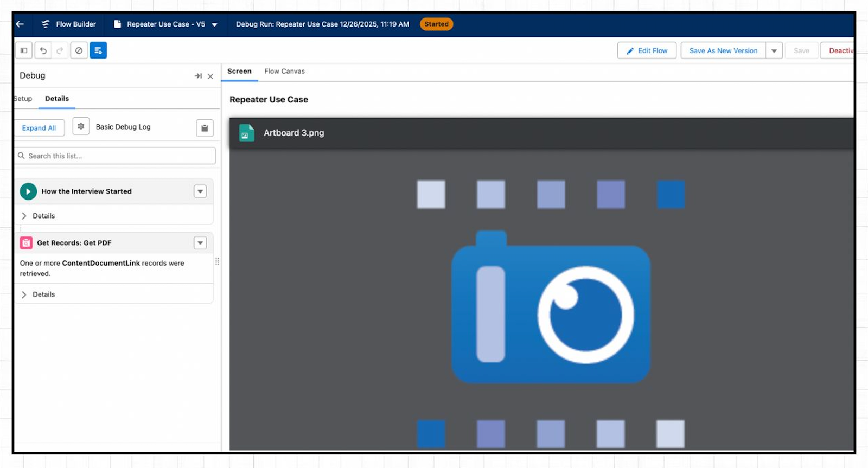Toggle the left panel sidebar icon
Viewport: 868px width, 468px height.
coord(24,50)
